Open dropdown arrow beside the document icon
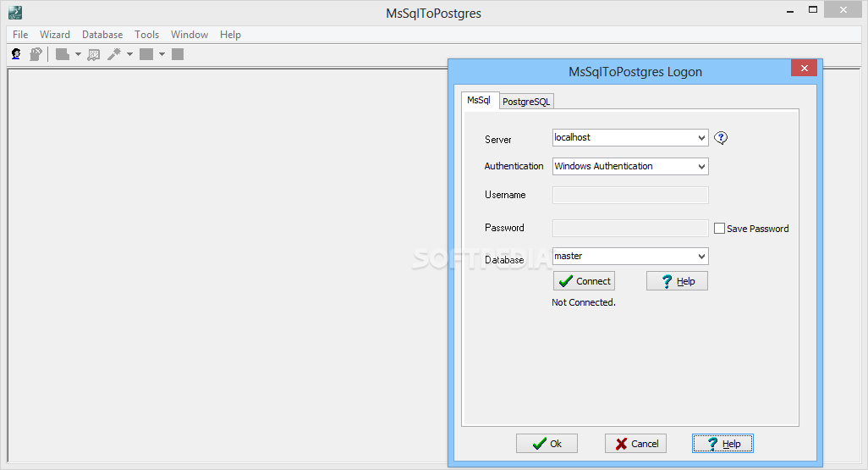The width and height of the screenshot is (868, 470). (78, 54)
